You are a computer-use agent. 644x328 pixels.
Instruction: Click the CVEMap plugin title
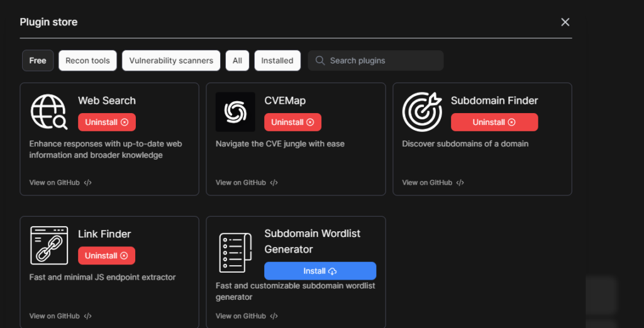pos(285,101)
